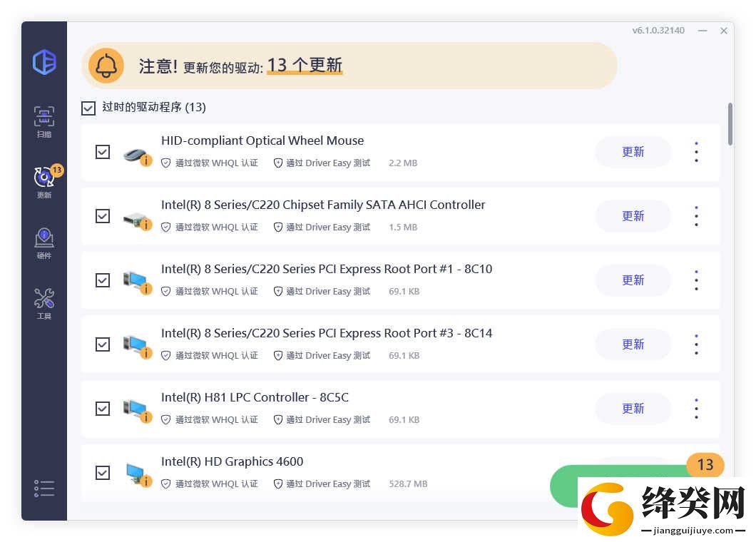The height and width of the screenshot is (542, 756).
Task: Update the HID-compliant Optical Wheel Mouse driver
Action: tap(633, 152)
